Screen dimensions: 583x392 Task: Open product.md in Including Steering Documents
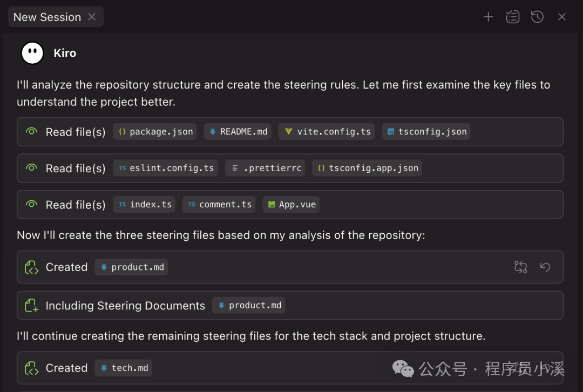point(249,306)
